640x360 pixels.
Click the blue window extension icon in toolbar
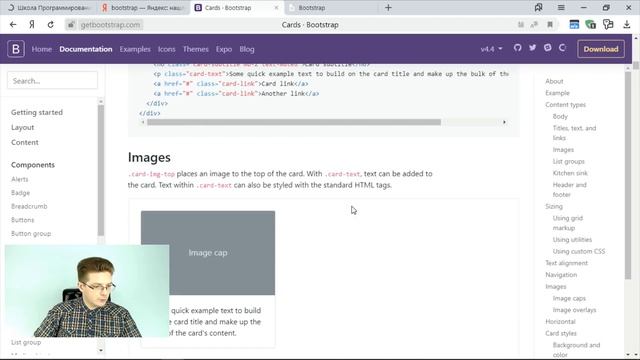[x=574, y=24]
